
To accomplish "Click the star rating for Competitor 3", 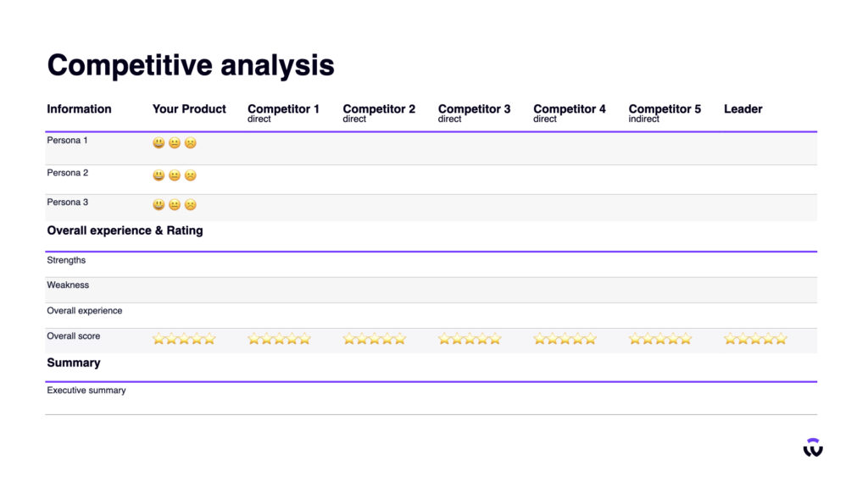I will pyautogui.click(x=470, y=339).
